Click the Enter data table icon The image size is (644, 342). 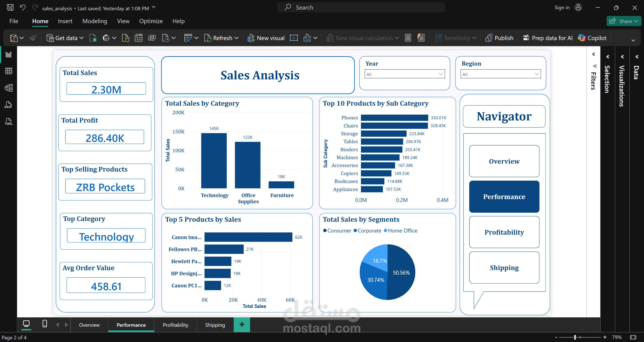138,38
